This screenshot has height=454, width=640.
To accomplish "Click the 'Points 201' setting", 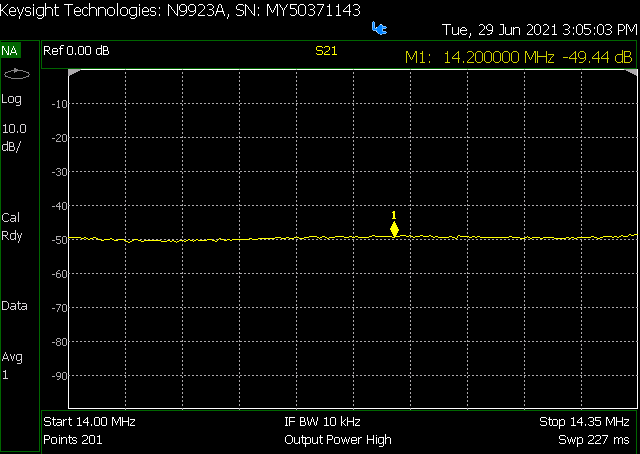I will pos(73,439).
